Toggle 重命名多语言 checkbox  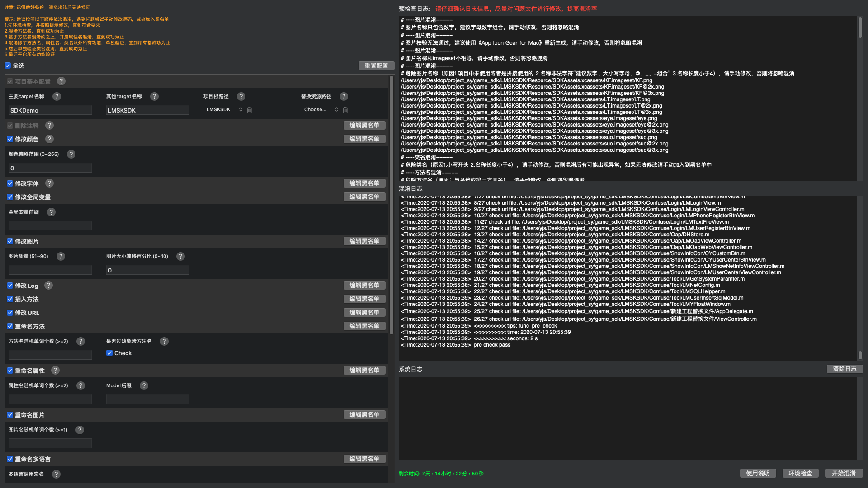10,459
